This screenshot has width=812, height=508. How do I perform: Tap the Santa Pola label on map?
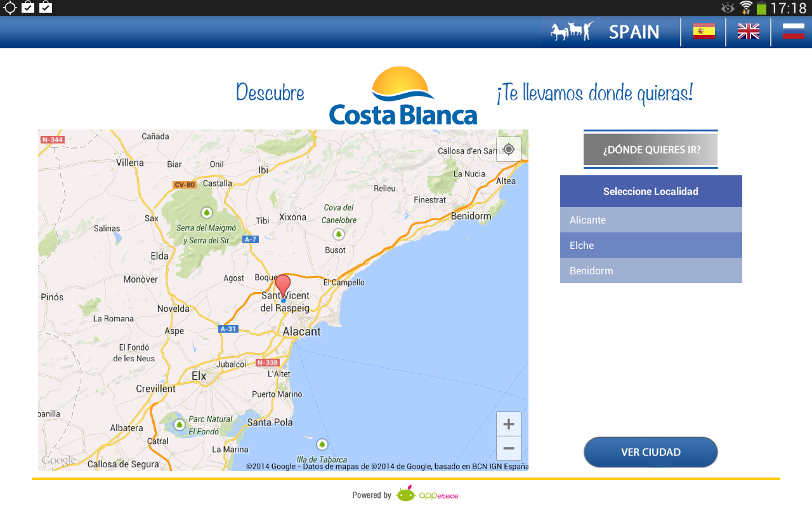tap(270, 422)
